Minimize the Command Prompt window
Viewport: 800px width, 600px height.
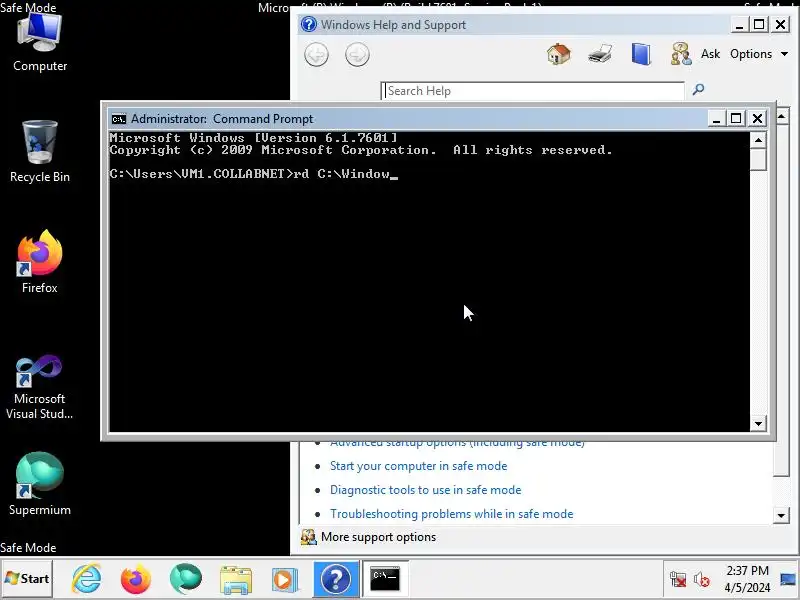[716, 119]
